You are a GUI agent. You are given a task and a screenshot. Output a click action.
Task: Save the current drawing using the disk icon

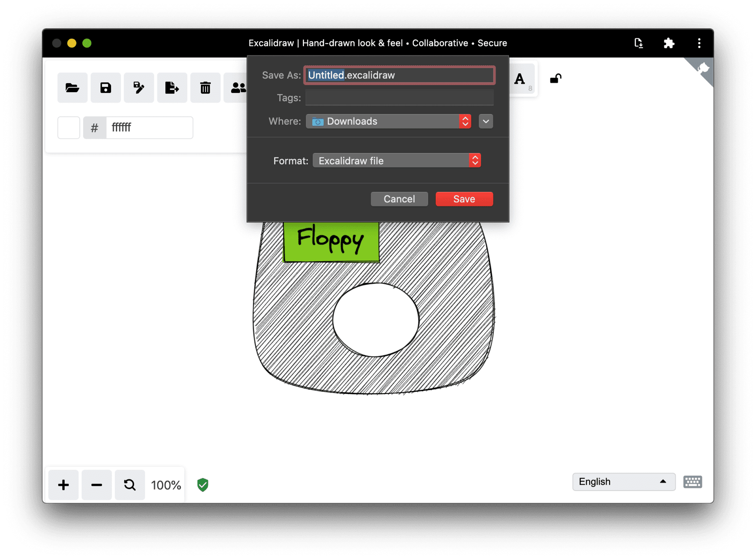(x=105, y=87)
